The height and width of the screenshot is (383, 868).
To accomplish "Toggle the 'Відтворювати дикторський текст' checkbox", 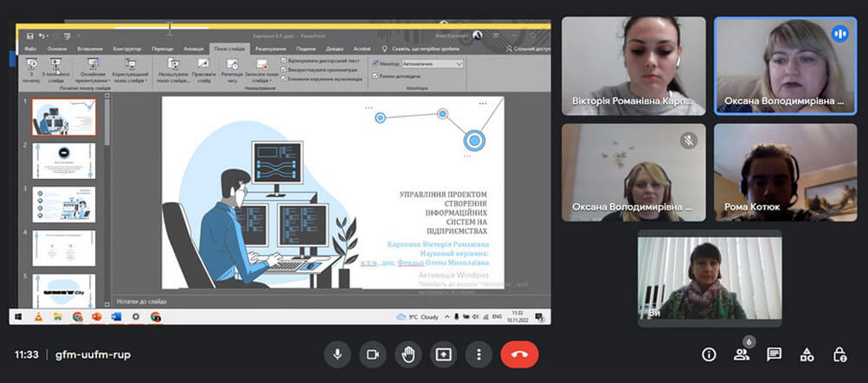I will click(285, 62).
